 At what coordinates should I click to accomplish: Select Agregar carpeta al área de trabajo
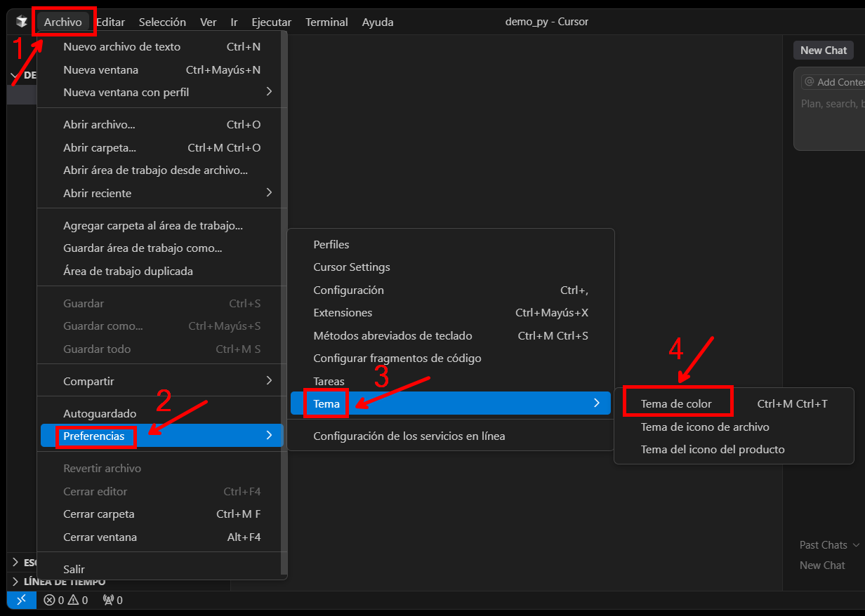tap(161, 226)
